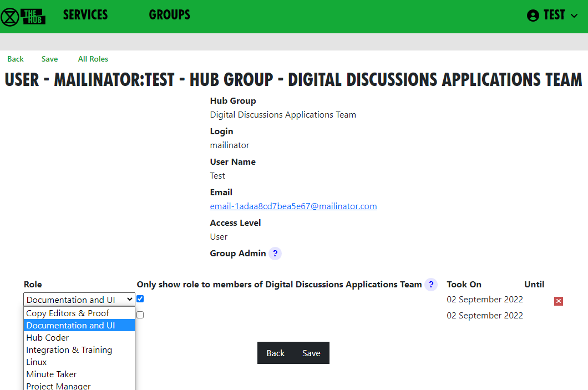Viewport: 588px width, 390px height.
Task: Choose Copy Editors & Proof option
Action: tap(79, 313)
